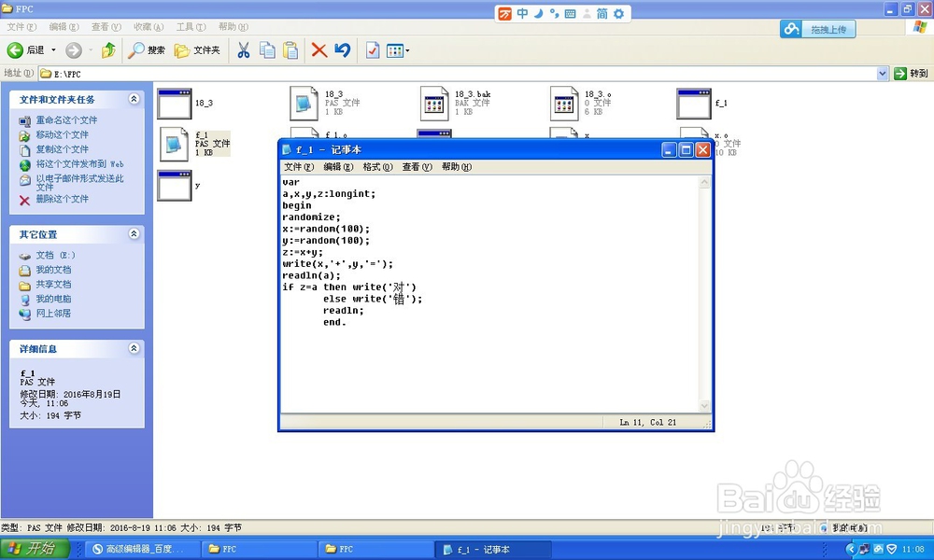Click the Notepad scrollbar down arrow
The image size is (934, 560).
704,406
